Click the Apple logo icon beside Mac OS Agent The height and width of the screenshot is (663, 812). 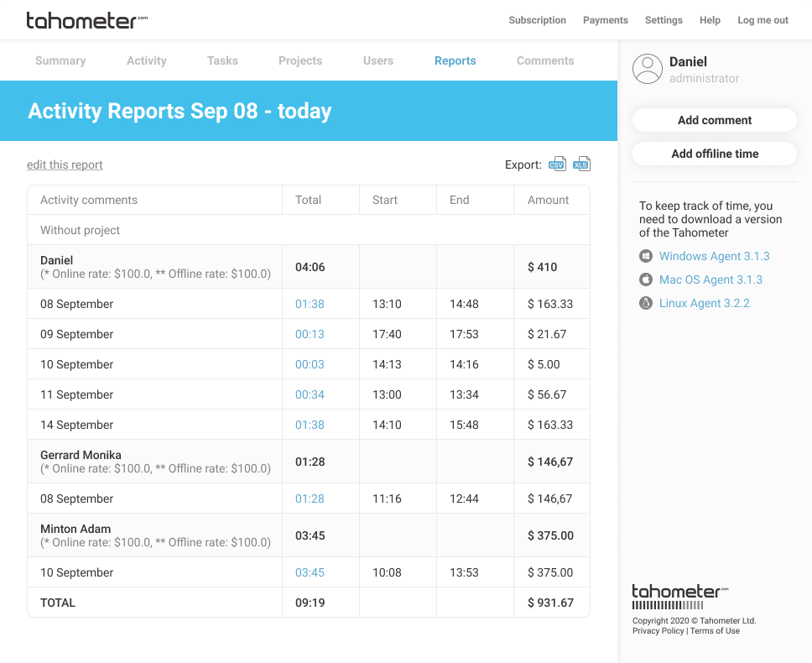tap(646, 279)
